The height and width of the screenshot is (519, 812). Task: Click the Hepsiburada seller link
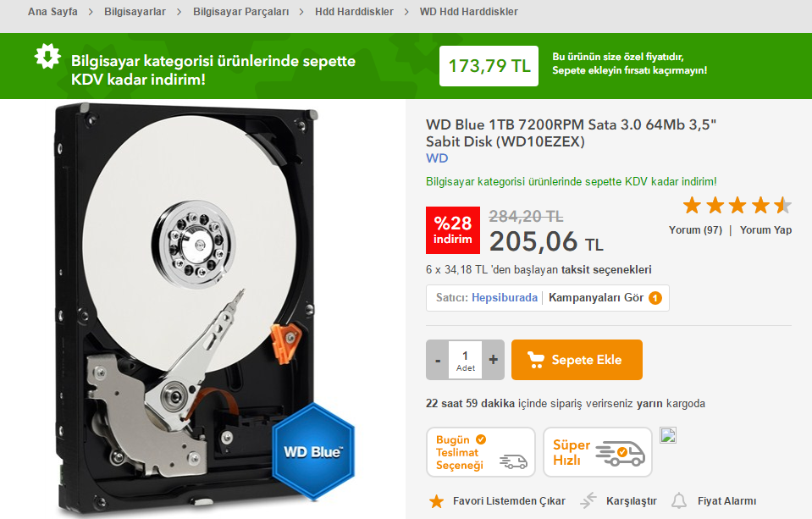pyautogui.click(x=505, y=298)
